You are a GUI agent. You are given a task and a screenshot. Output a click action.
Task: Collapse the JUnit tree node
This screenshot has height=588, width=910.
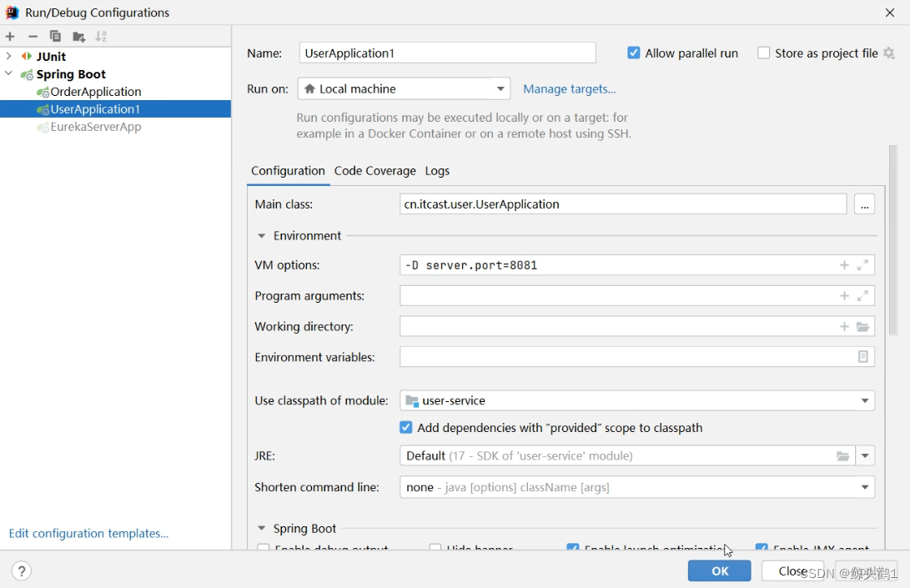(x=8, y=56)
